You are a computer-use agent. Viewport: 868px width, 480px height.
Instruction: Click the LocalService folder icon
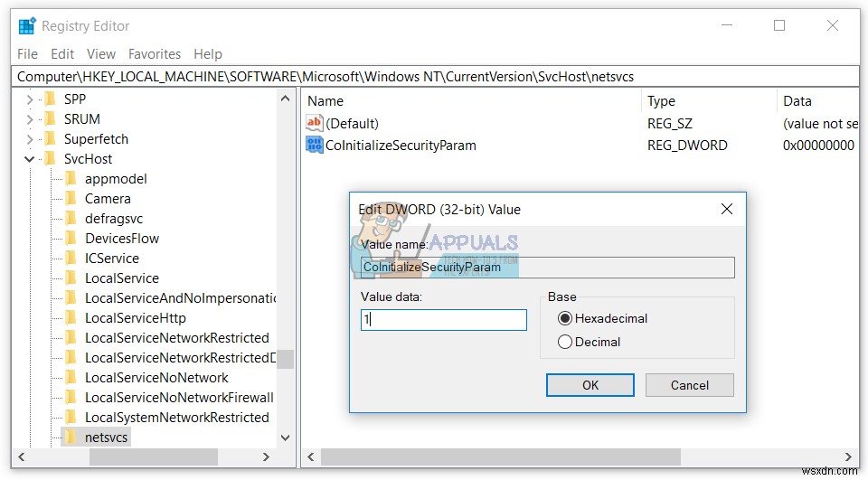[71, 278]
